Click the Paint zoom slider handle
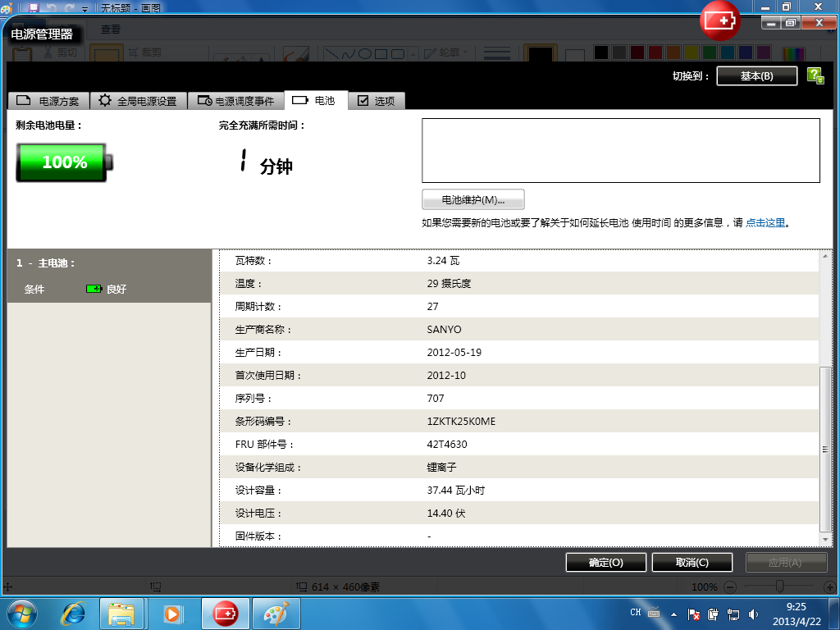The height and width of the screenshot is (630, 840). (x=780, y=587)
